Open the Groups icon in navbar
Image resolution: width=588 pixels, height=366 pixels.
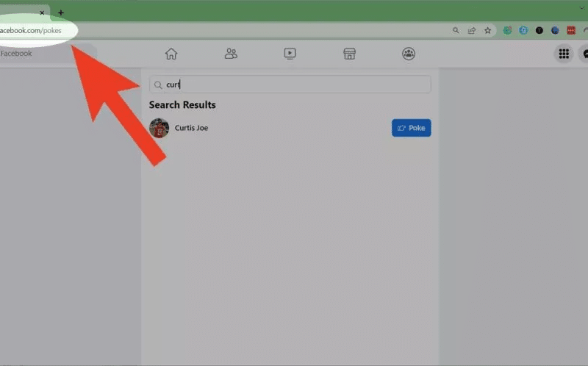pyautogui.click(x=409, y=54)
